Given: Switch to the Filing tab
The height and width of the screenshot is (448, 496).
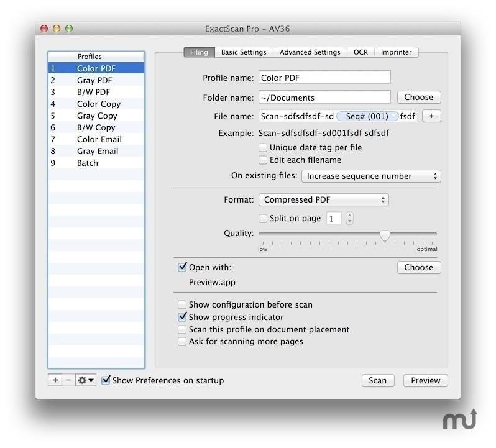Looking at the screenshot, I should 199,52.
